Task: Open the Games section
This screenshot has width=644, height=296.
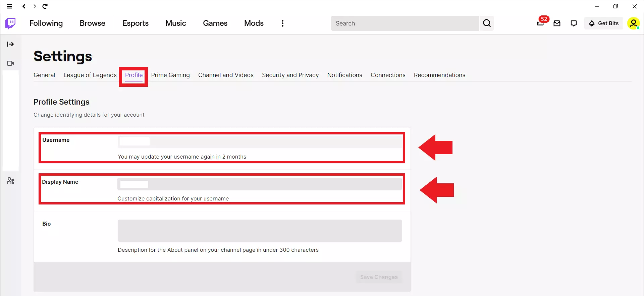Action: point(215,23)
